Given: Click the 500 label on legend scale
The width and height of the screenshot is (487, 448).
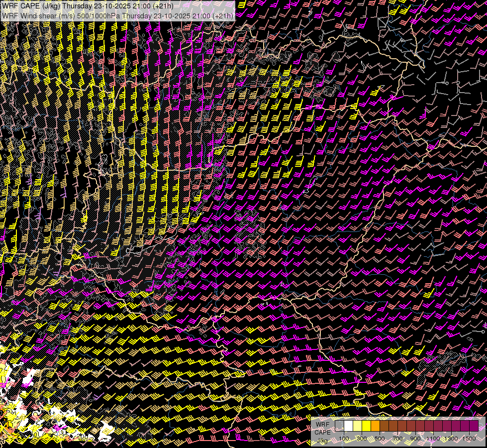Looking at the screenshot, I should [380, 438].
